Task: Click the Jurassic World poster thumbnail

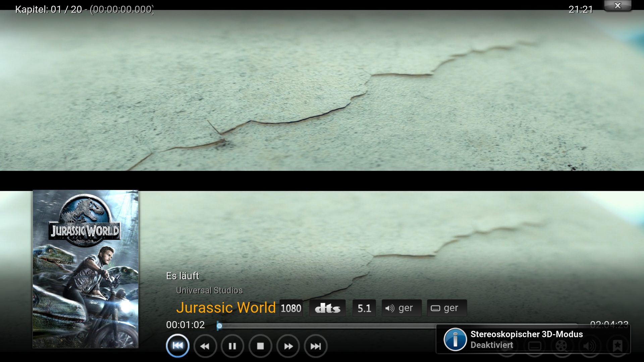Action: click(86, 269)
